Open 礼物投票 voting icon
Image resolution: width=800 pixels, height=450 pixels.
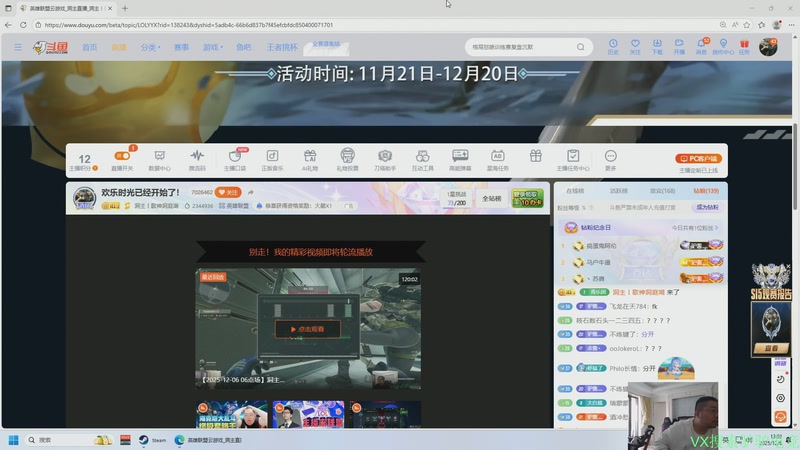347,160
